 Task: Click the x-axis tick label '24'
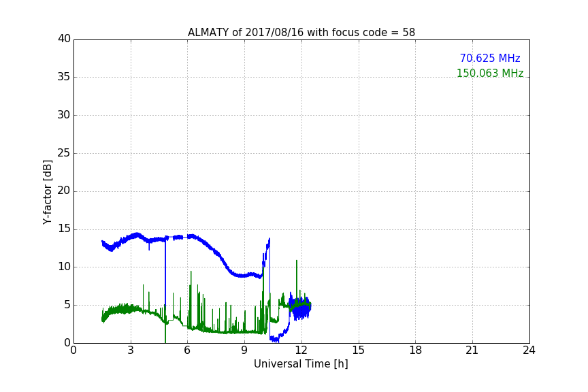(x=529, y=350)
